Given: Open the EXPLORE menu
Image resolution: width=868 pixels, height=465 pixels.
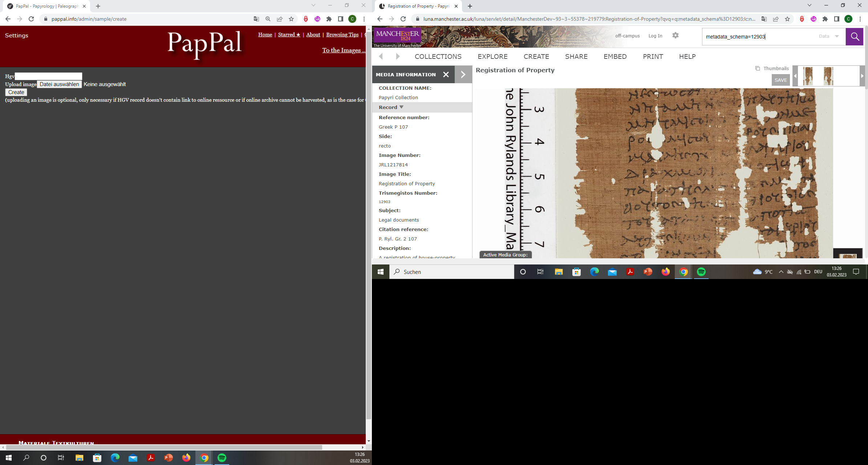Looking at the screenshot, I should pyautogui.click(x=492, y=56).
